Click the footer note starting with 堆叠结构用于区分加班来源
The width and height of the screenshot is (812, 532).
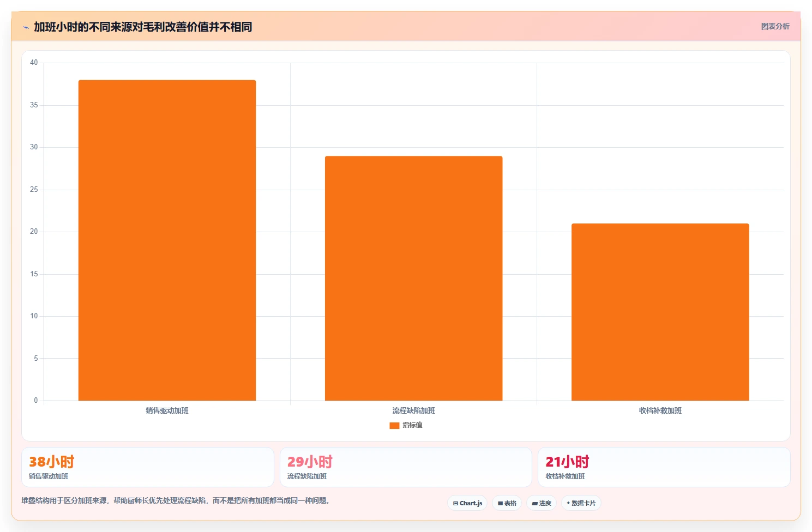coord(177,500)
